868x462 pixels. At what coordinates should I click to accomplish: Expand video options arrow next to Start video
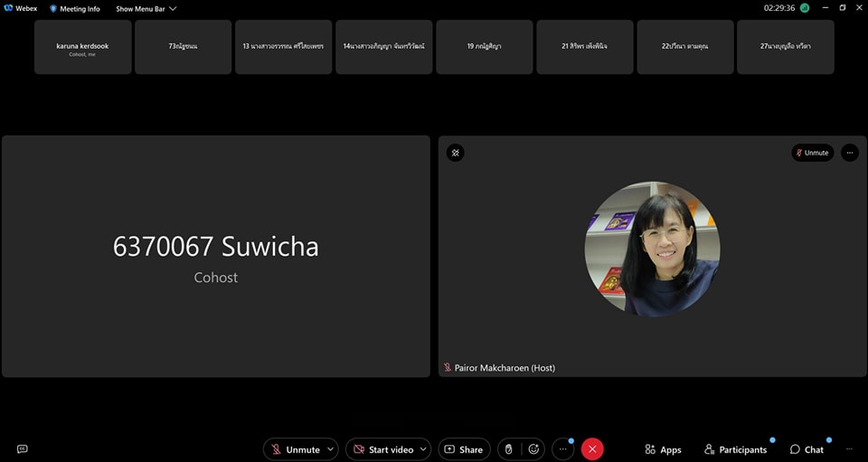tap(423, 449)
